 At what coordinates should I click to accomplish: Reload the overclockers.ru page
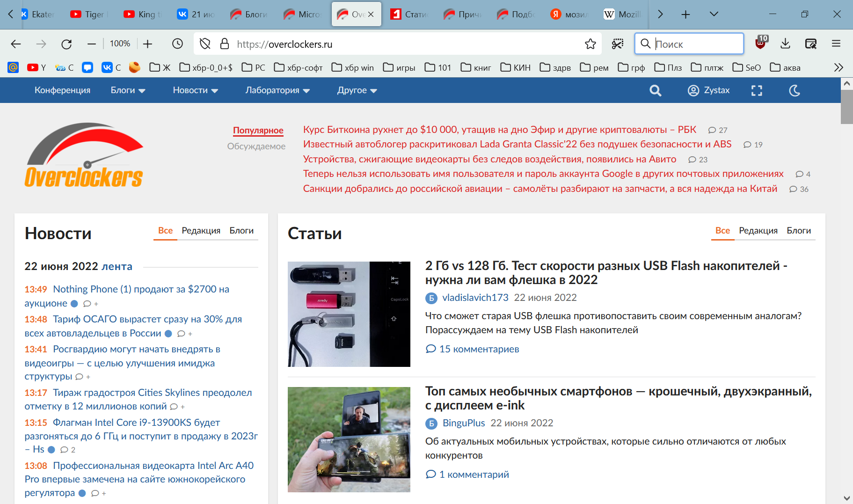click(66, 44)
